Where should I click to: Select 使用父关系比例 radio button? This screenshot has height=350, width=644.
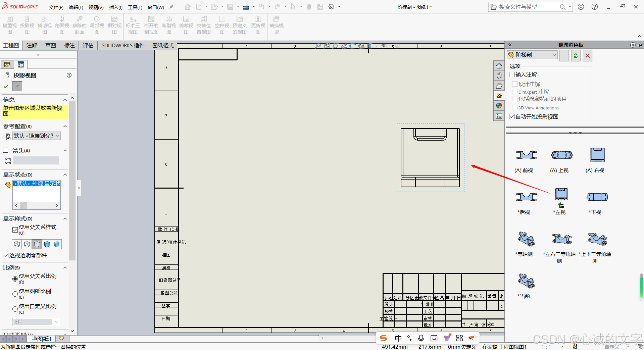coord(15,279)
